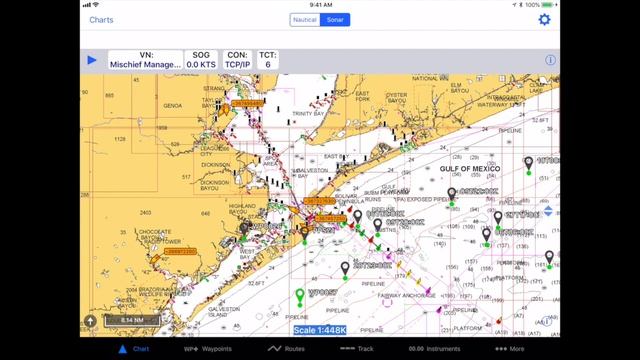Tap the GULF OF MEXICO chart label
The height and width of the screenshot is (360, 640).
coord(470,169)
